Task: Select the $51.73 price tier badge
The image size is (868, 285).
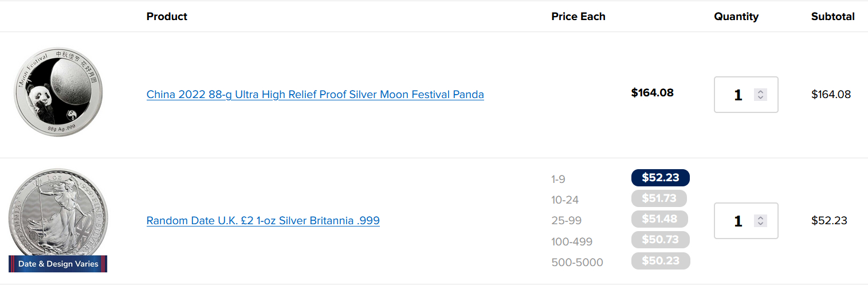Action: pyautogui.click(x=659, y=199)
